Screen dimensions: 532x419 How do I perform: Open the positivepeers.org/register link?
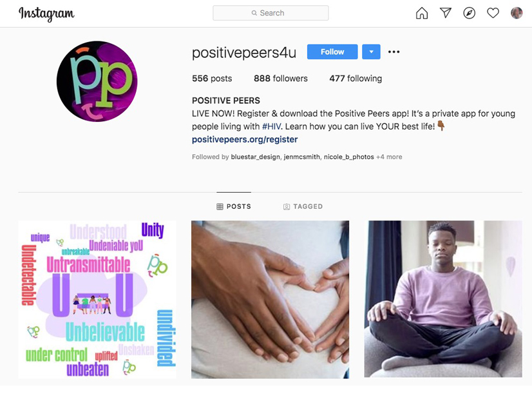[245, 139]
